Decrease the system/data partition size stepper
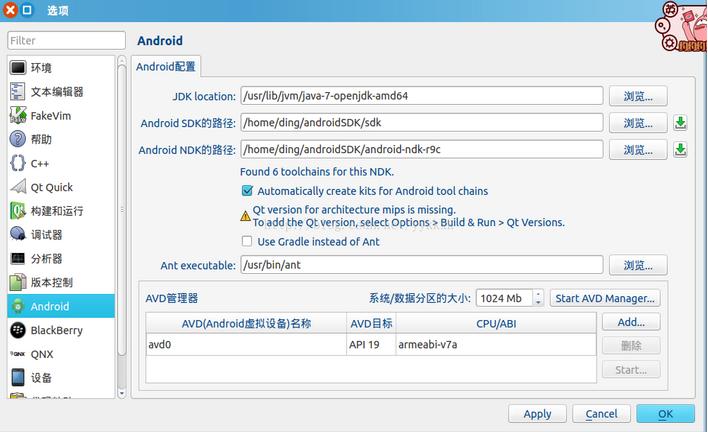Screen dimensions: 708x432 point(538,302)
